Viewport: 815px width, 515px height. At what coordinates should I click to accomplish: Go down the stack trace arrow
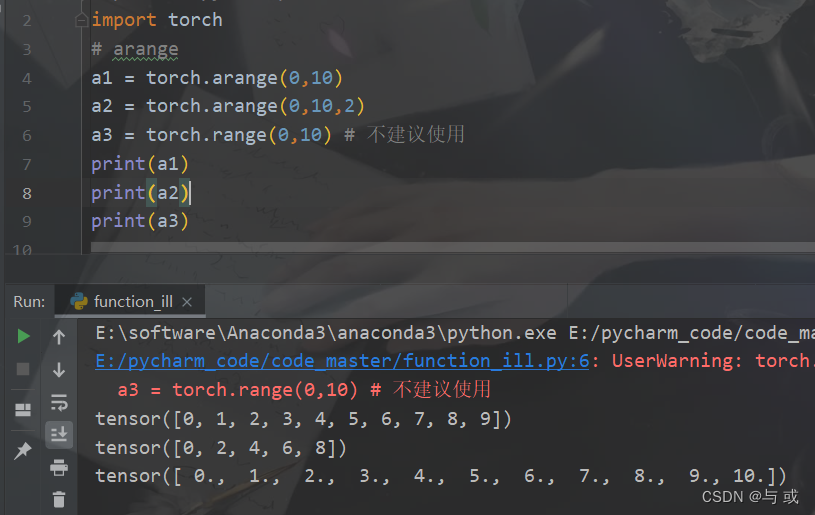[x=59, y=369]
